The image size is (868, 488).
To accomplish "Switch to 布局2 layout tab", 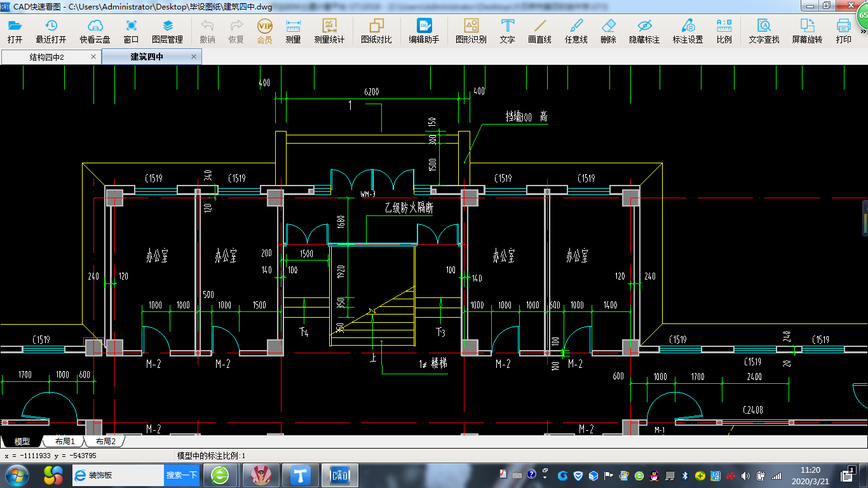I will (x=105, y=441).
